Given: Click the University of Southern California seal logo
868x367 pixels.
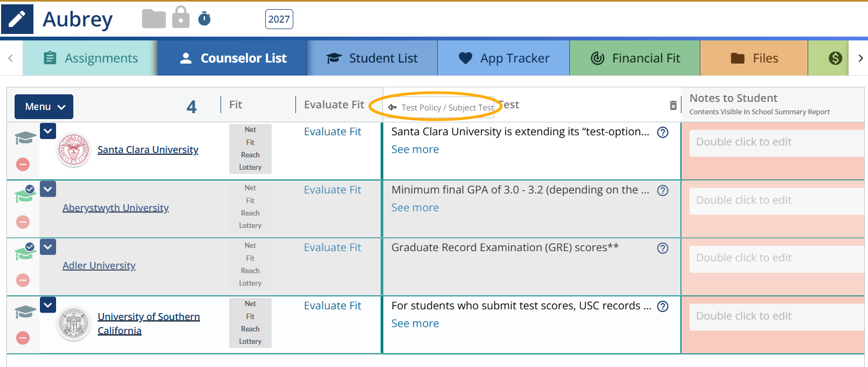Looking at the screenshot, I should click(74, 323).
